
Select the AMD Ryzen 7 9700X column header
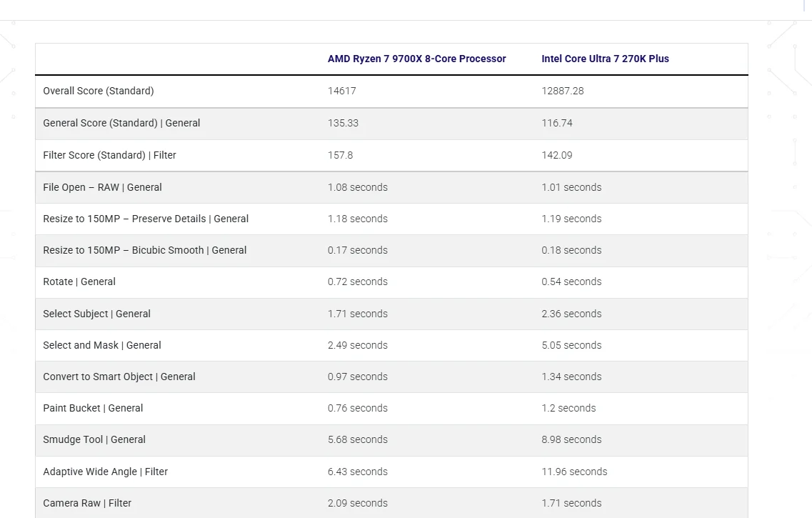[x=416, y=59]
